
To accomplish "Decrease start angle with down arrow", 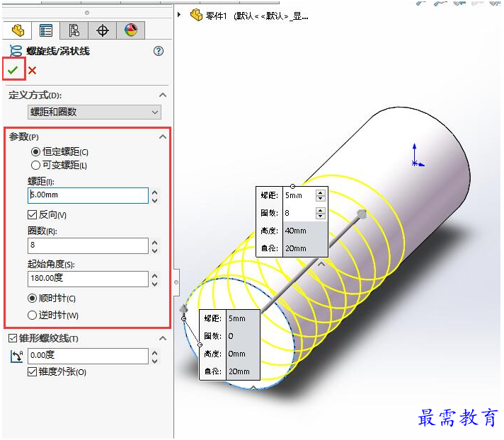I will (x=155, y=284).
